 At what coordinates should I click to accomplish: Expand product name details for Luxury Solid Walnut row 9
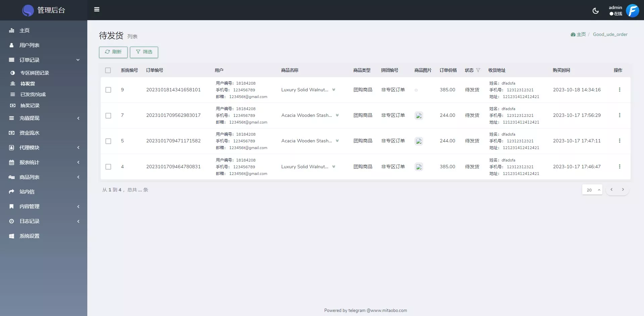[x=334, y=90]
